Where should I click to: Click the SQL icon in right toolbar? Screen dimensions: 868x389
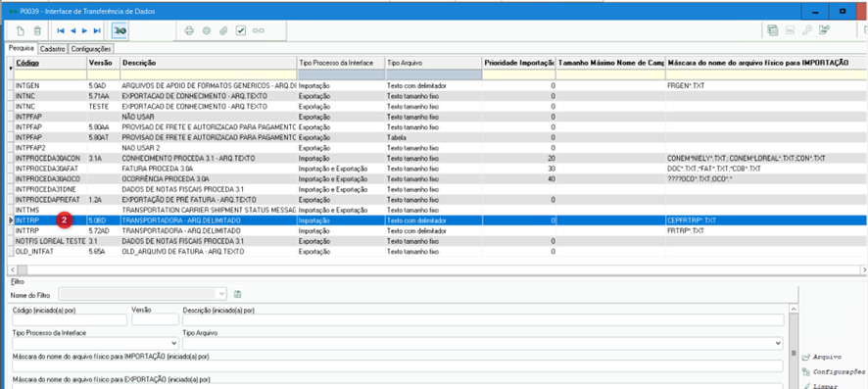(791, 30)
